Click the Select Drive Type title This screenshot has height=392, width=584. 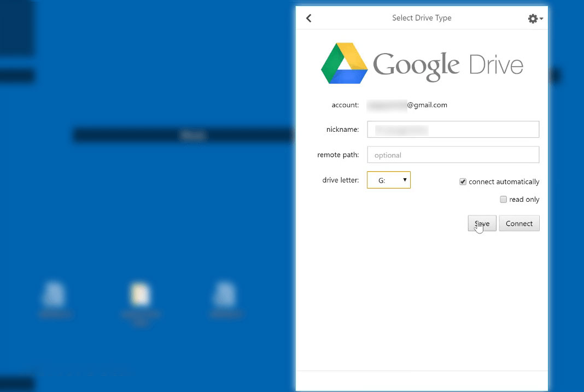point(422,18)
